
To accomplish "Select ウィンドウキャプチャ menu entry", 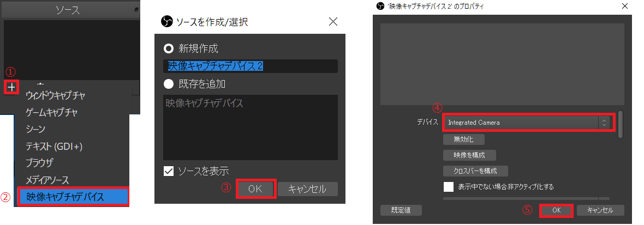I will [x=56, y=95].
